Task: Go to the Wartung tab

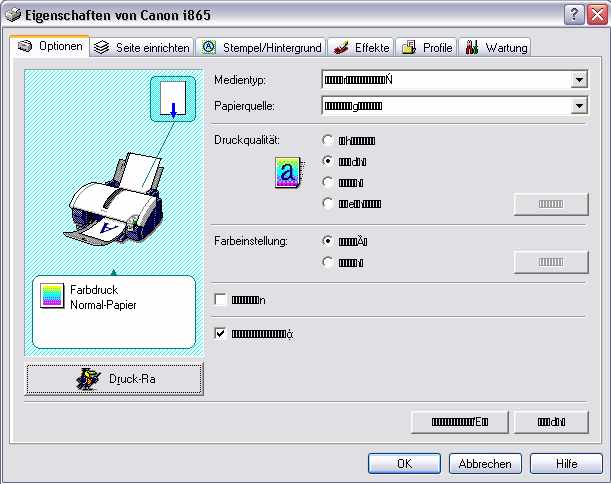Action: coord(495,48)
